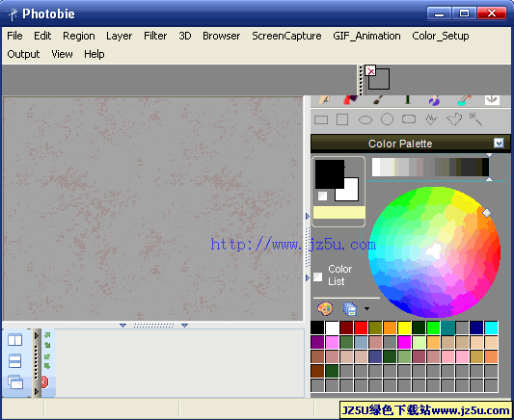
Task: Select the magic wand tool
Action: click(475, 119)
